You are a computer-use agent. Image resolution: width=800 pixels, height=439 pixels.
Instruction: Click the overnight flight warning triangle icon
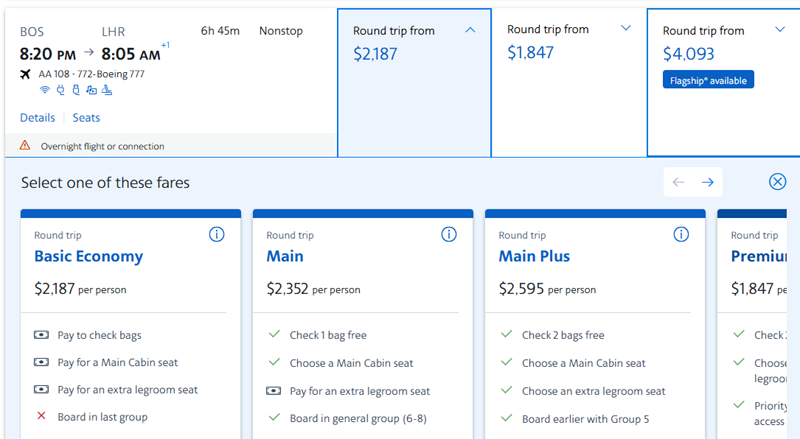click(x=25, y=146)
